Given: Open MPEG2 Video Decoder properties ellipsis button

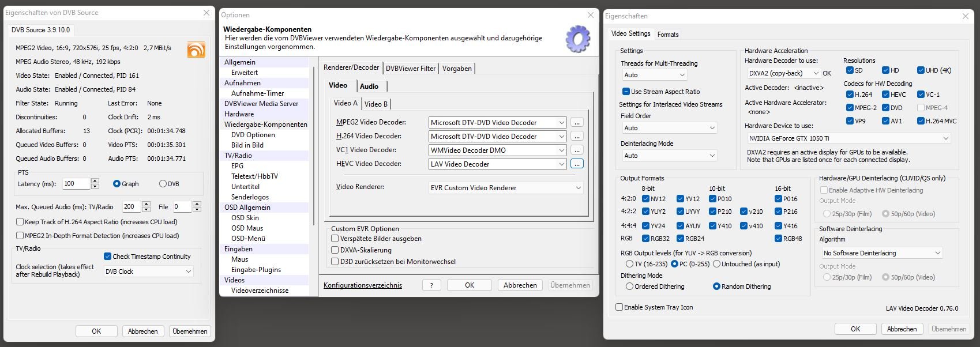Looking at the screenshot, I should coord(577,123).
